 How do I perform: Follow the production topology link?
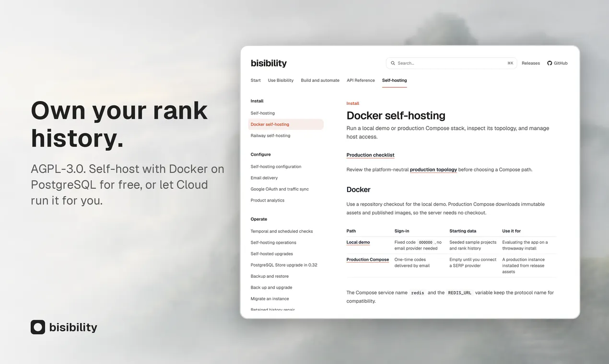click(433, 170)
